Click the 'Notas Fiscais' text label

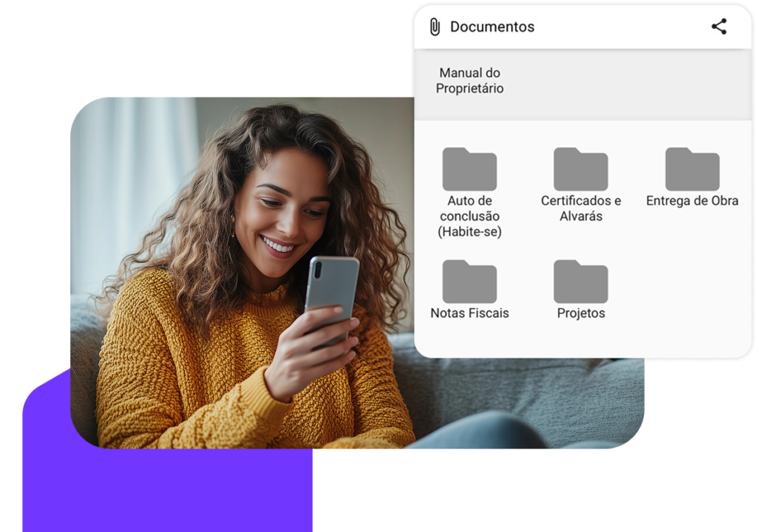tap(469, 313)
